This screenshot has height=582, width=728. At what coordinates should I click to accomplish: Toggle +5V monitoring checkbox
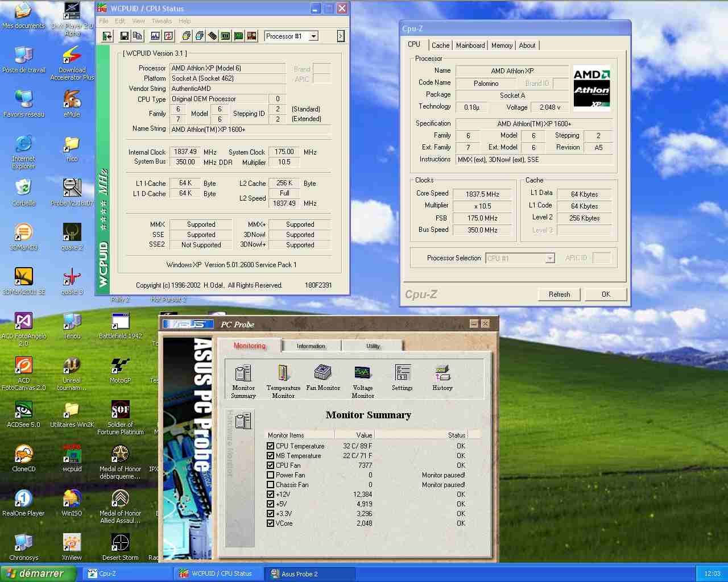271,504
